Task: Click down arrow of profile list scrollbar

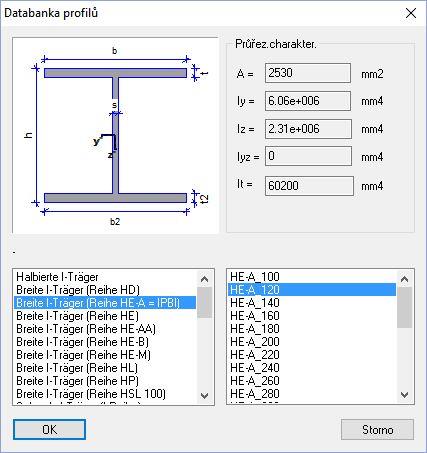Action: (405, 395)
